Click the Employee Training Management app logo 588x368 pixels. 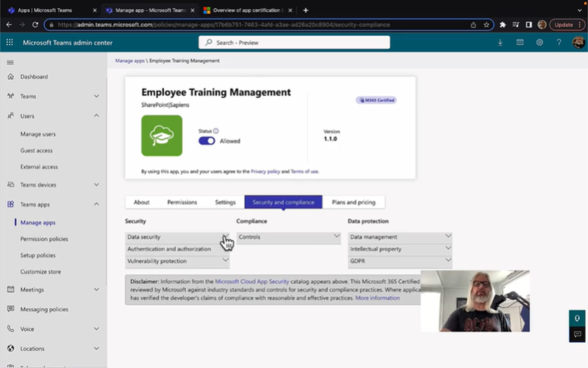[162, 135]
